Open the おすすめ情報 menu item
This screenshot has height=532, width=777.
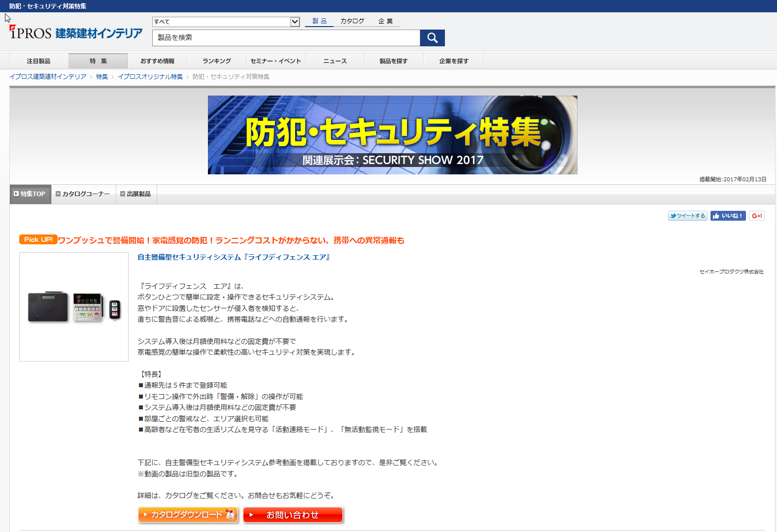coord(158,61)
